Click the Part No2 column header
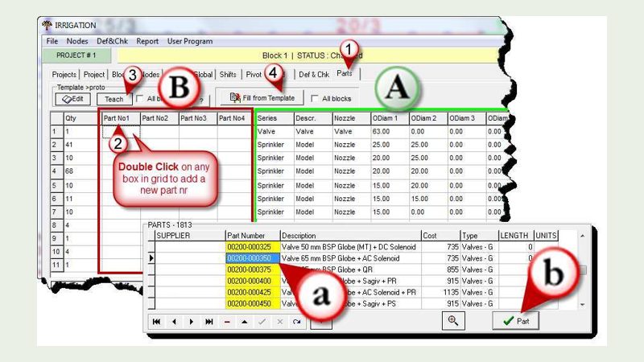644x362 pixels. [x=159, y=118]
